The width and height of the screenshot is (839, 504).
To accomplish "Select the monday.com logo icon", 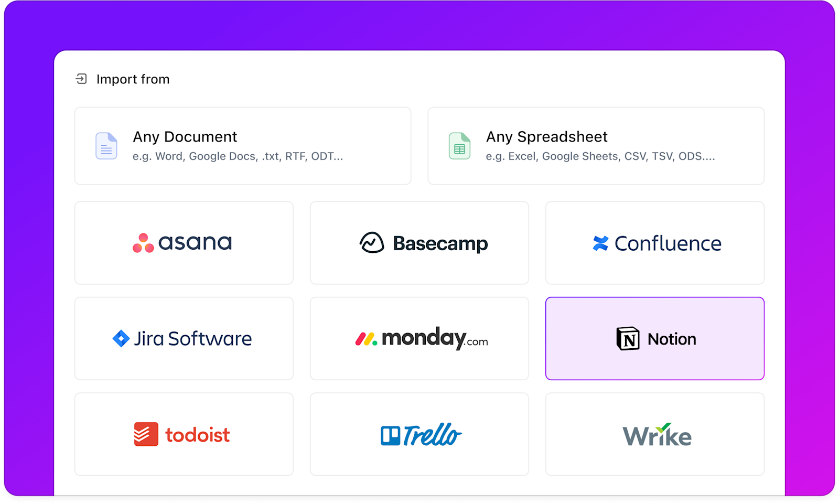I will pyautogui.click(x=365, y=338).
